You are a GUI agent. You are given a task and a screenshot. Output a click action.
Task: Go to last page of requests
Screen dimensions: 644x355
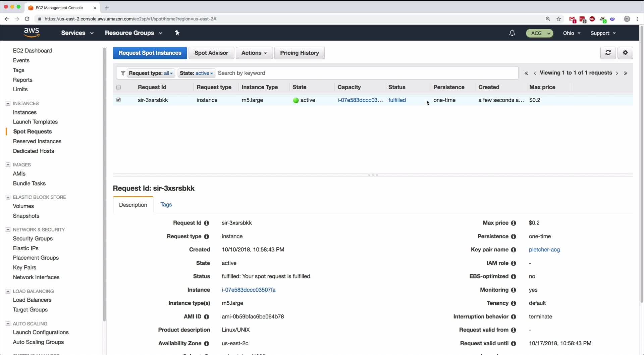point(626,73)
